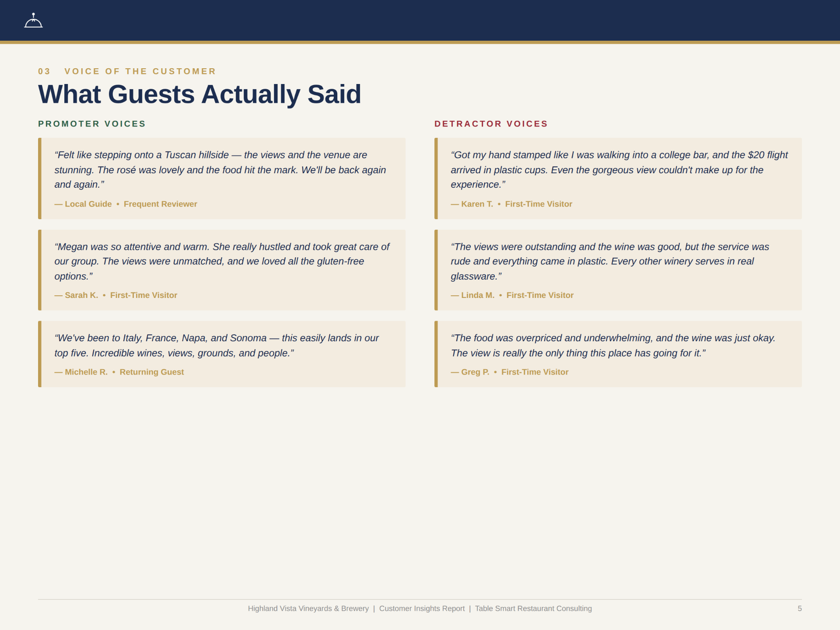Click "Michelle R." attribution name
This screenshot has height=630, width=840.
click(86, 372)
